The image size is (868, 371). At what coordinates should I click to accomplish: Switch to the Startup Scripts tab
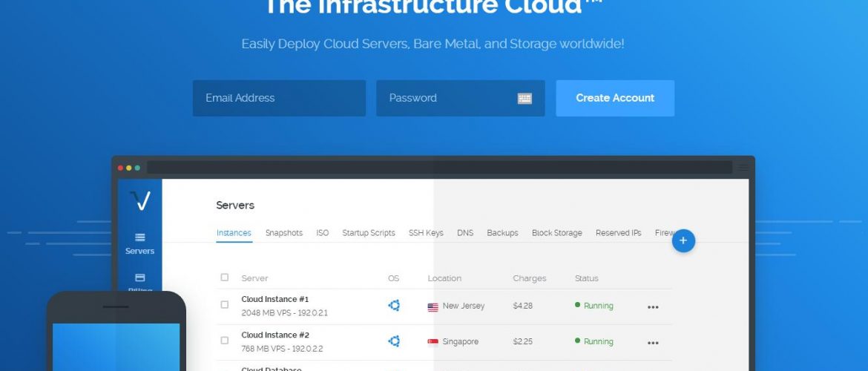pyautogui.click(x=369, y=233)
